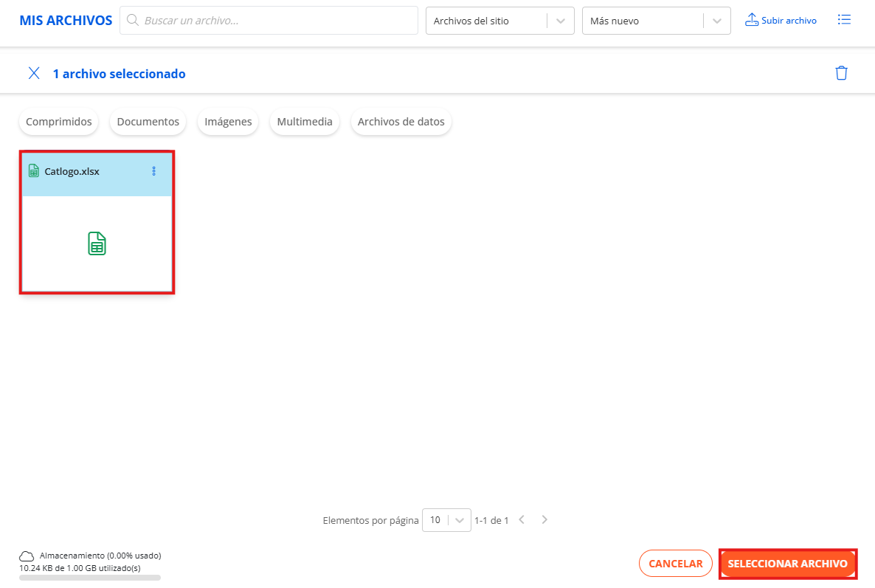Screen dimensions: 875x588
Task: Click the 1-1 de 1 page count
Action: click(491, 520)
